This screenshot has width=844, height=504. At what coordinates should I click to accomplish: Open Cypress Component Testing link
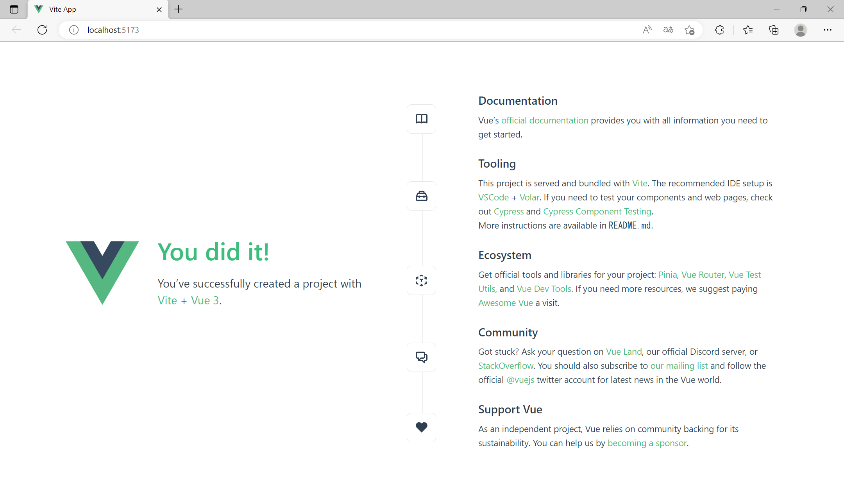pyautogui.click(x=597, y=211)
